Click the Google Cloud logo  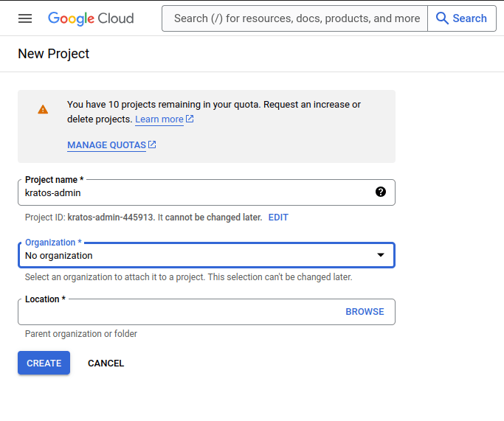click(x=91, y=18)
